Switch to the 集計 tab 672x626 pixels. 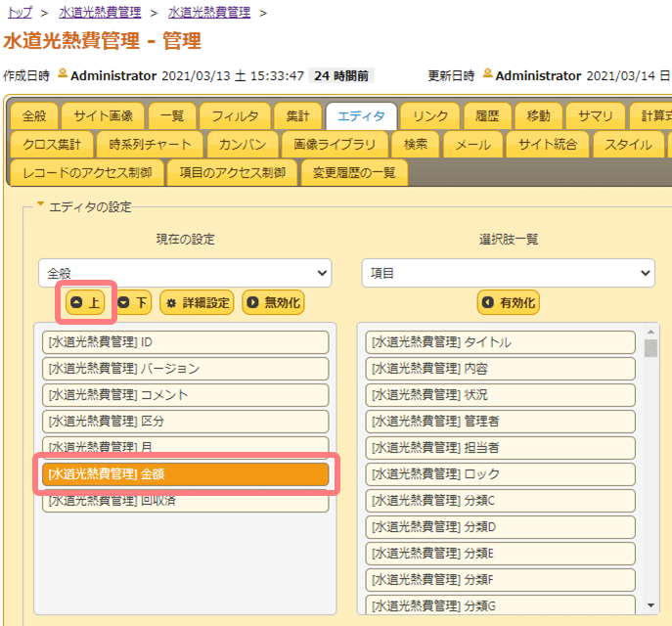pos(298,115)
